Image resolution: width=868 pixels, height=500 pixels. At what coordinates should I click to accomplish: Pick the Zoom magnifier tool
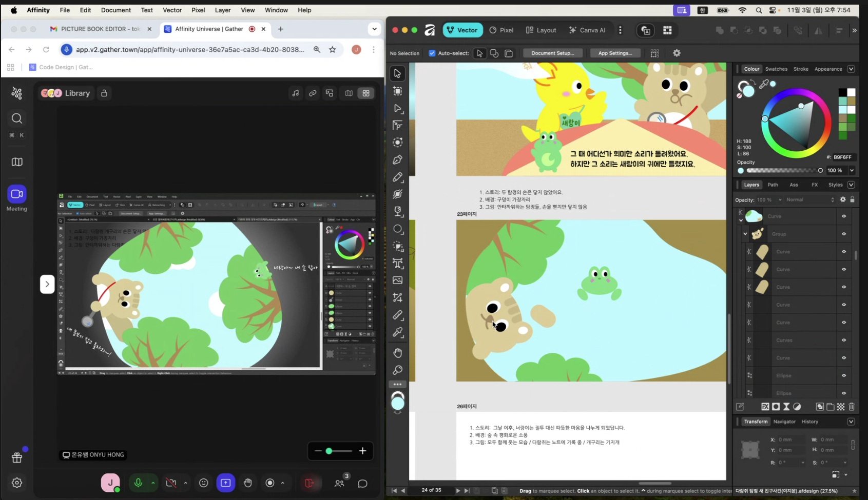tap(397, 370)
